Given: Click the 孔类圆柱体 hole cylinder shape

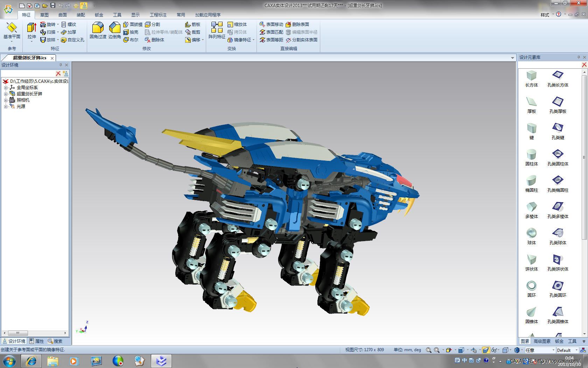Looking at the screenshot, I should [558, 158].
